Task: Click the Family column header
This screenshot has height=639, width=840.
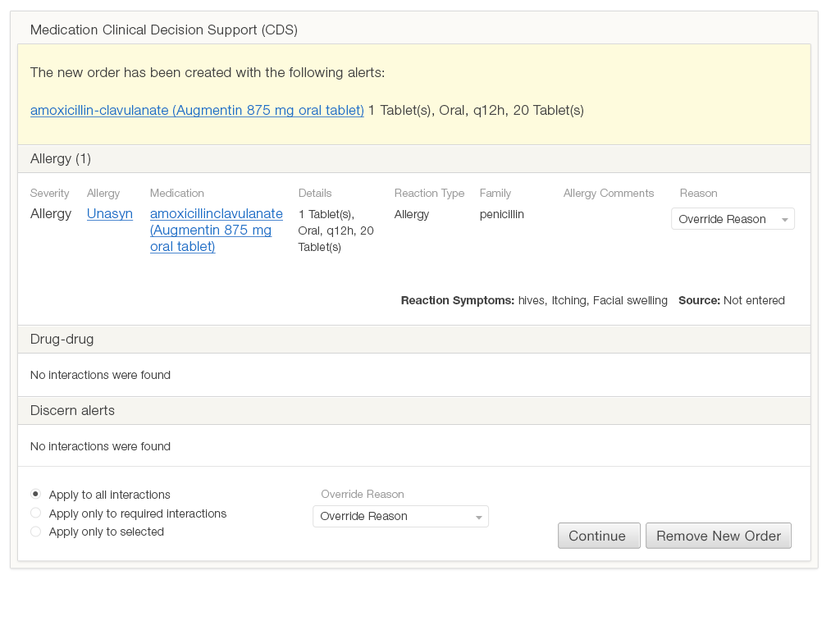Action: (495, 194)
